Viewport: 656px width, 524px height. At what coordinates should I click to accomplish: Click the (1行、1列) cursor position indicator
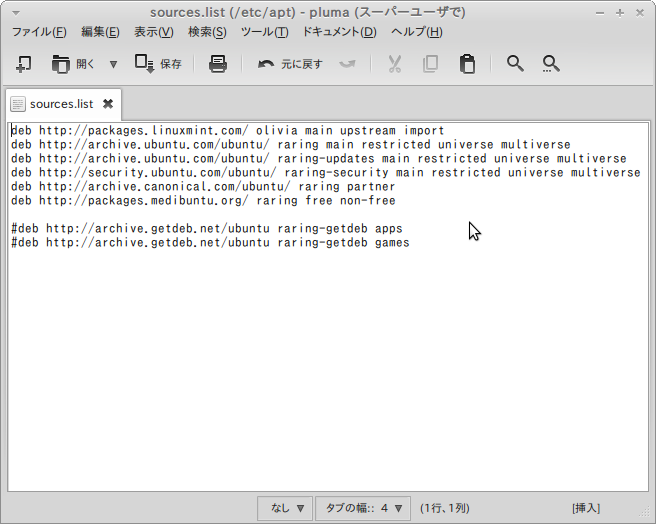pyautogui.click(x=445, y=508)
